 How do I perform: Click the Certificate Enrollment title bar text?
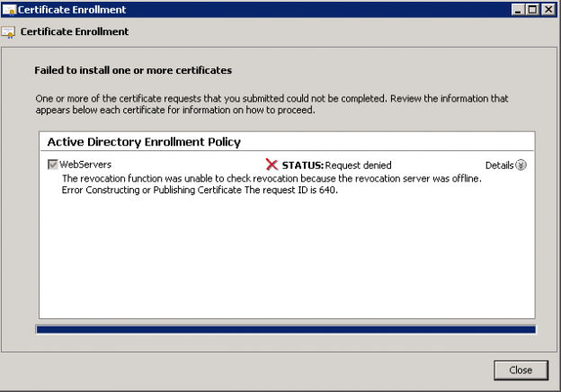pyautogui.click(x=72, y=10)
